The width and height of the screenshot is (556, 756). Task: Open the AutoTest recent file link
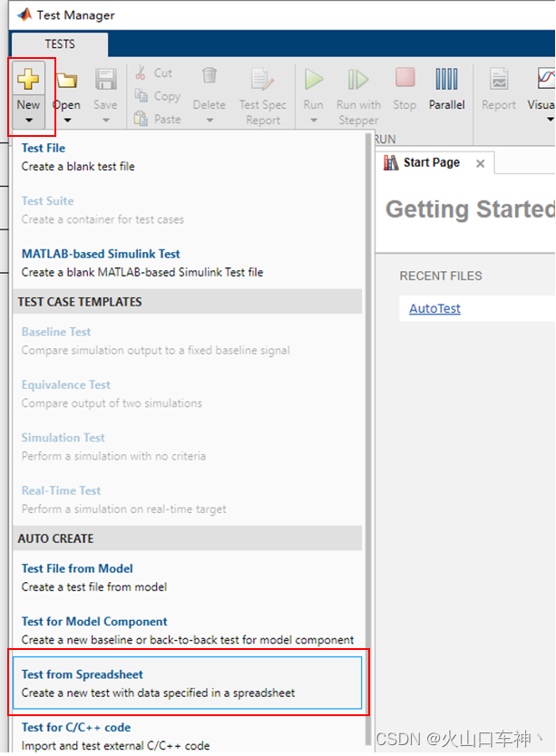pyautogui.click(x=434, y=308)
